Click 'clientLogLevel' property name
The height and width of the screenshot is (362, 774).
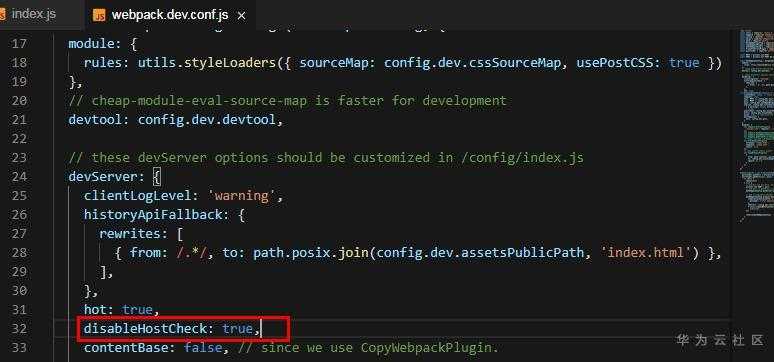click(x=137, y=196)
